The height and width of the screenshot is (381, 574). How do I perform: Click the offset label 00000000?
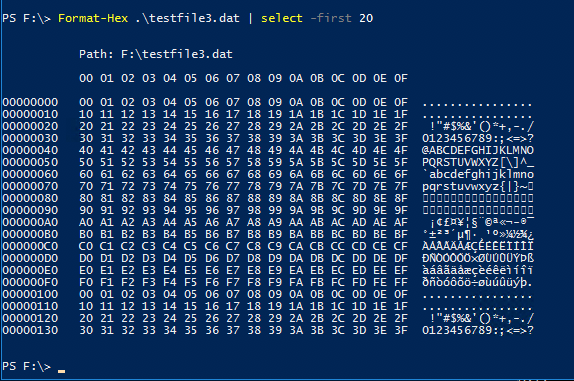[30, 102]
